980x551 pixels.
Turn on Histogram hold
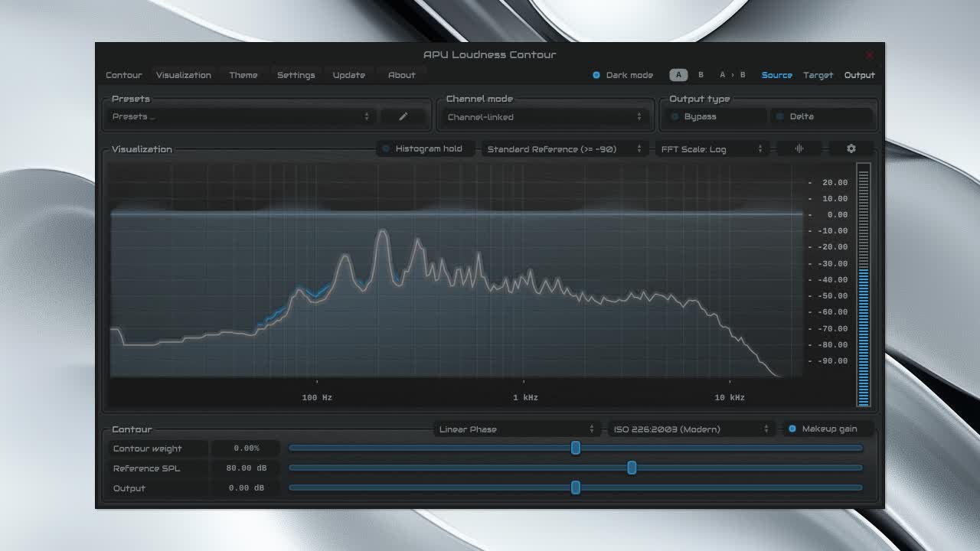(x=386, y=148)
